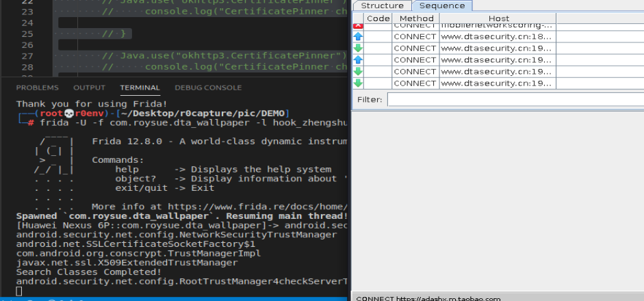This screenshot has width=644, height=301.
Task: Click line number 23 in the editor gutter
Action: (x=27, y=12)
